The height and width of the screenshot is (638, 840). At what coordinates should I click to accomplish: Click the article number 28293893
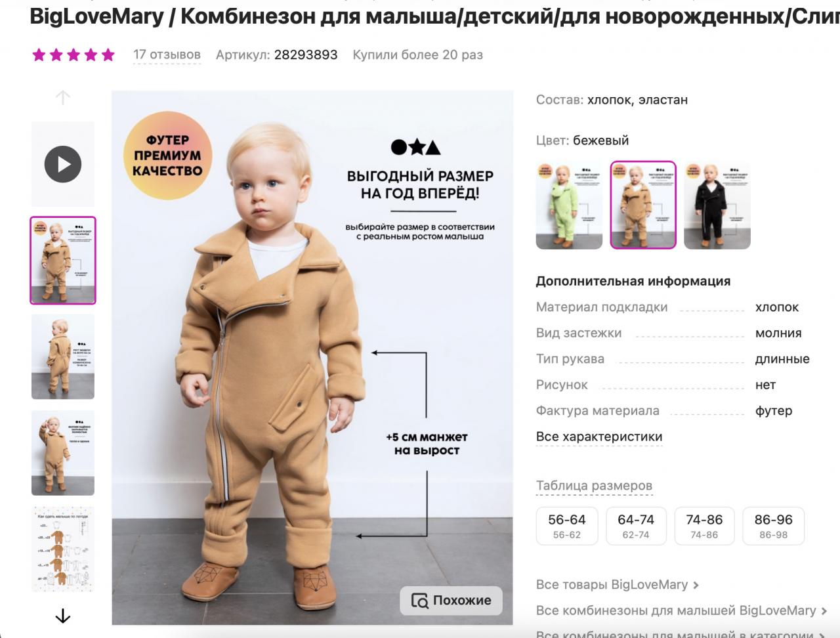(306, 55)
